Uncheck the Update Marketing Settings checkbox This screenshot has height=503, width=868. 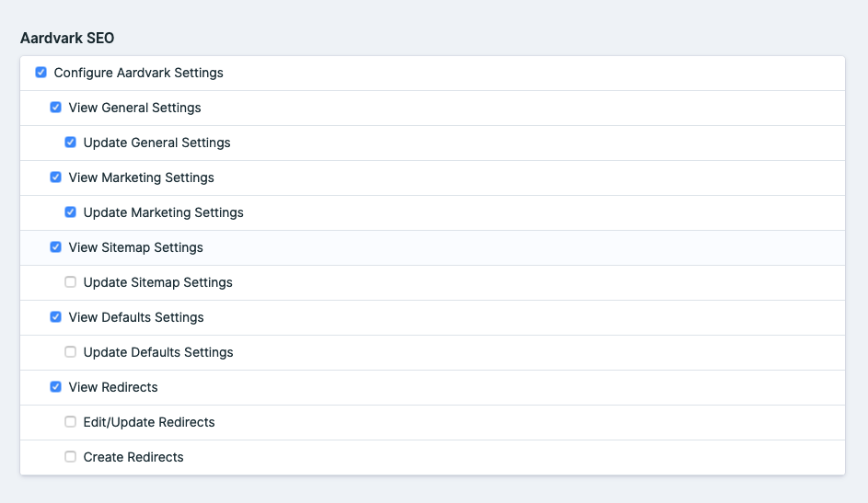coord(70,212)
